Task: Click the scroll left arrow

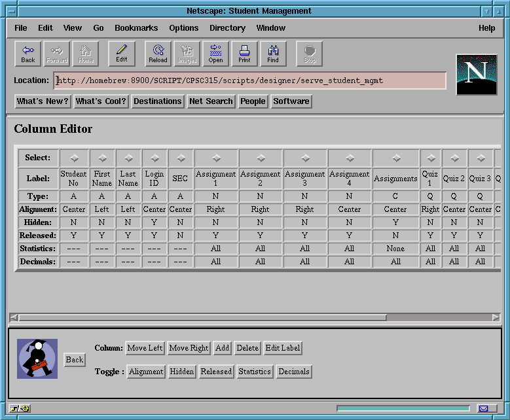Action: click(x=14, y=317)
